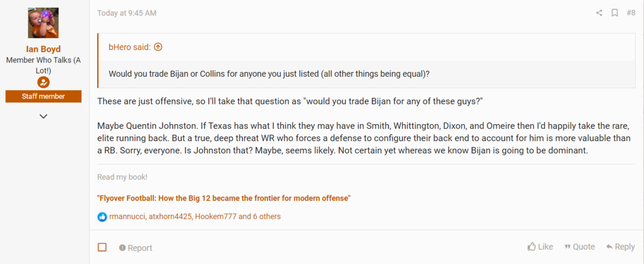Screen dimensions: 644x264
Task: Bookmark this post using the bookmark icon
Action: [615, 13]
